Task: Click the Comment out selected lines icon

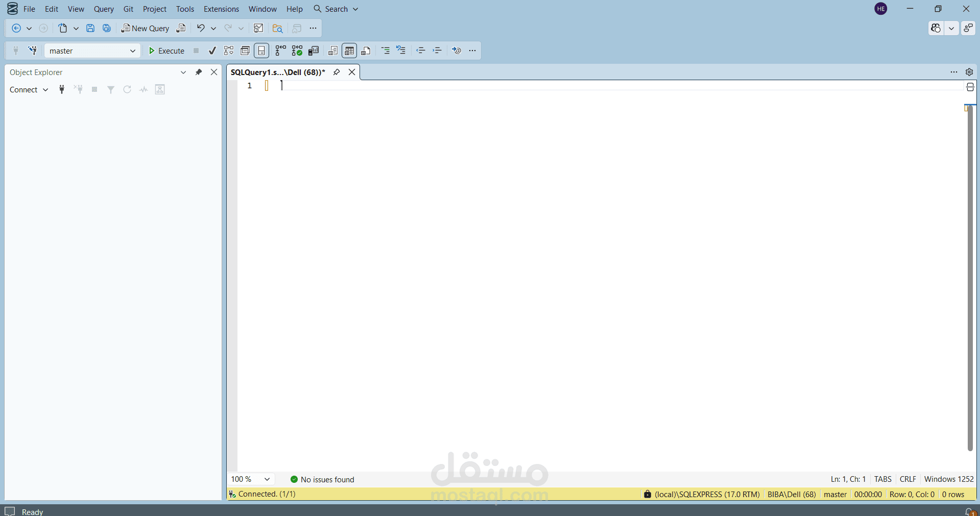Action: point(386,51)
